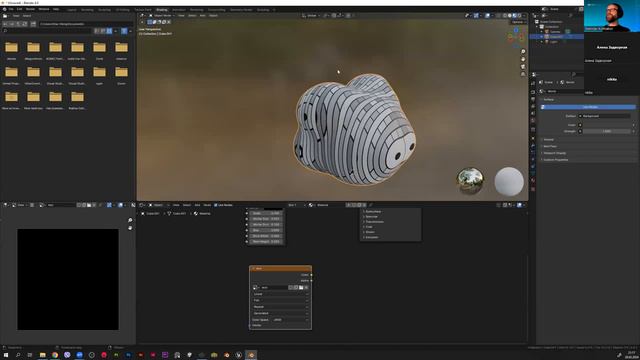
Task: Toggle pin icon in node editor header
Action: (371, 205)
